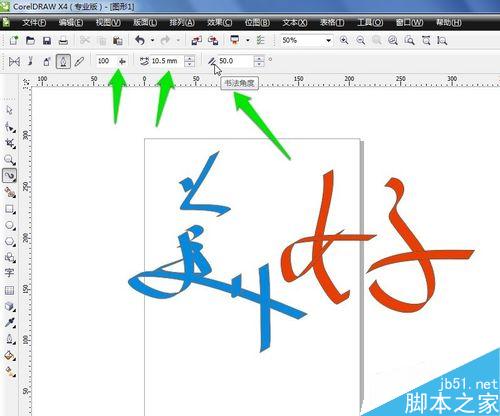The height and width of the screenshot is (416, 500).
Task: Save the drawing with the floppy icon
Action: (x=47, y=41)
